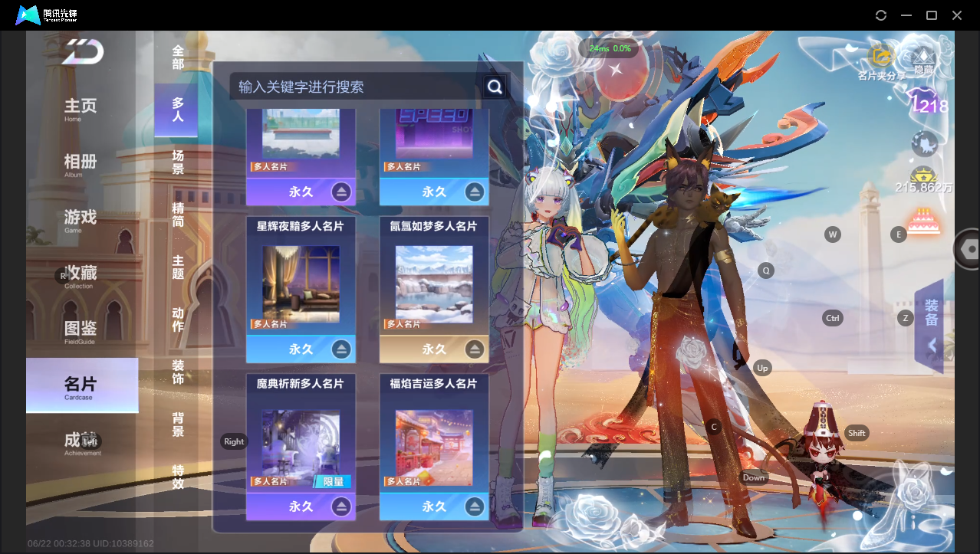Switch to the 精简 category tab
Screen dimensions: 980x554
coord(178,215)
